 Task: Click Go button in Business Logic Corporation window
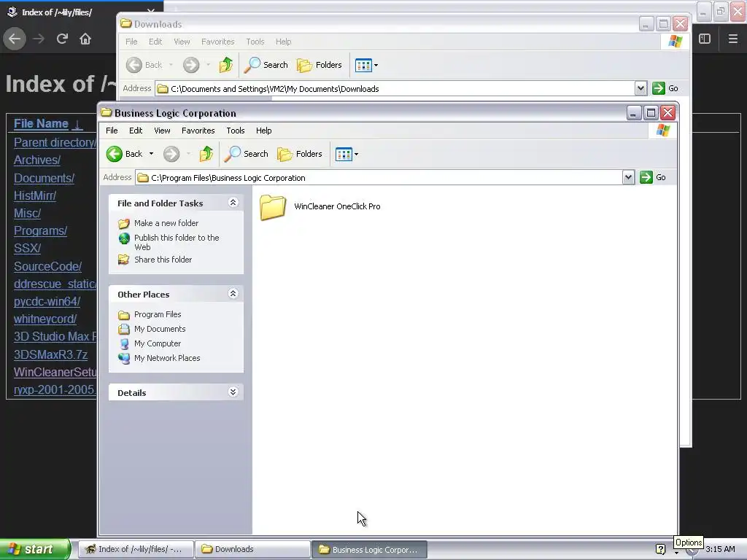(653, 177)
